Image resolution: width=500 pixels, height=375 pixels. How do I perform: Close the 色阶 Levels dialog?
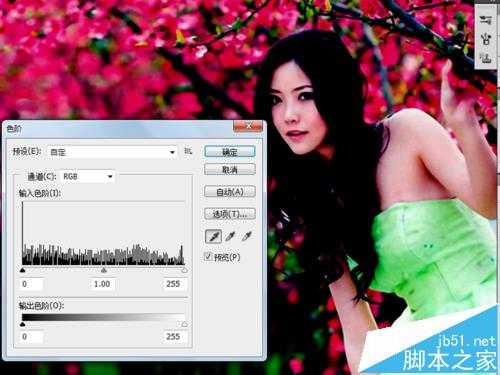click(248, 126)
